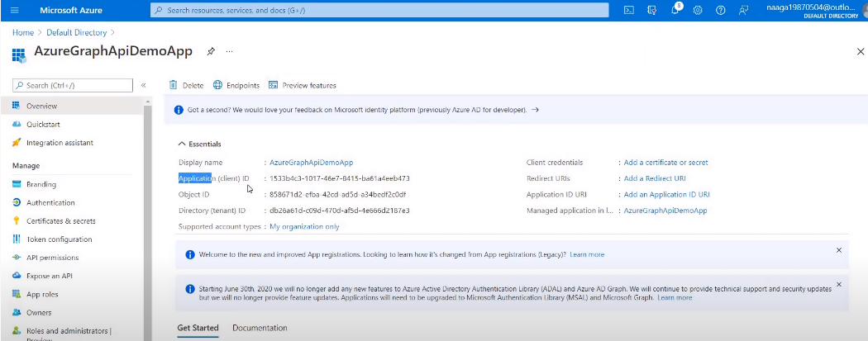Pin AzureGraphApiDemoApp to dashboard
The height and width of the screenshot is (341, 868).
(210, 51)
